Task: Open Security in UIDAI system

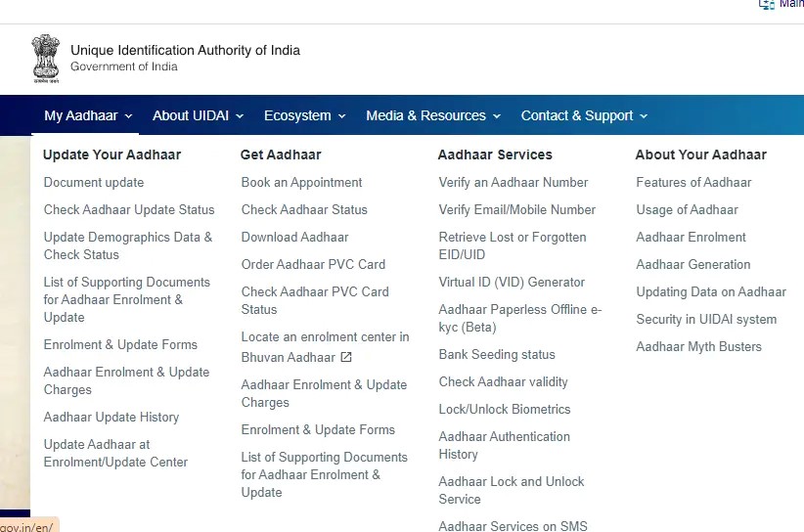Action: pos(706,320)
